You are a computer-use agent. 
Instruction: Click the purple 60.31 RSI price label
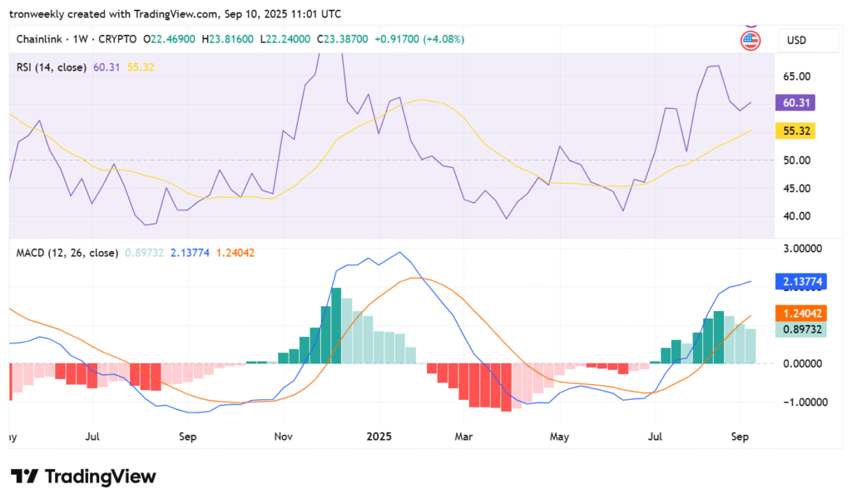[795, 102]
